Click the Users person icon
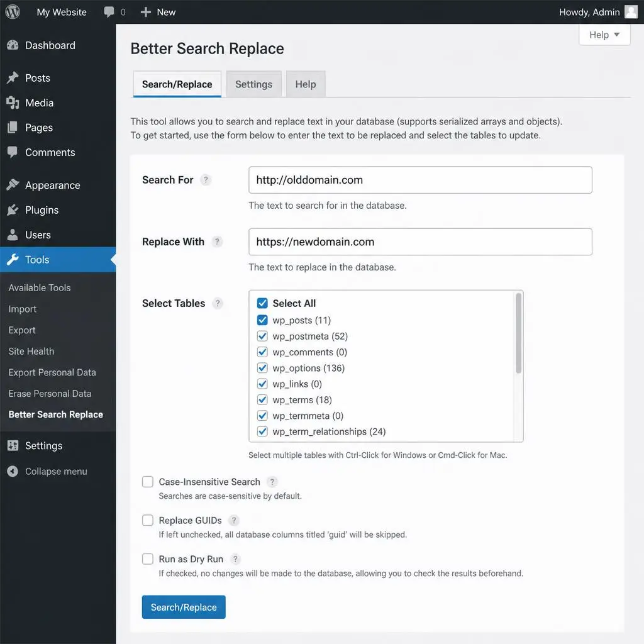The width and height of the screenshot is (644, 644). click(13, 235)
